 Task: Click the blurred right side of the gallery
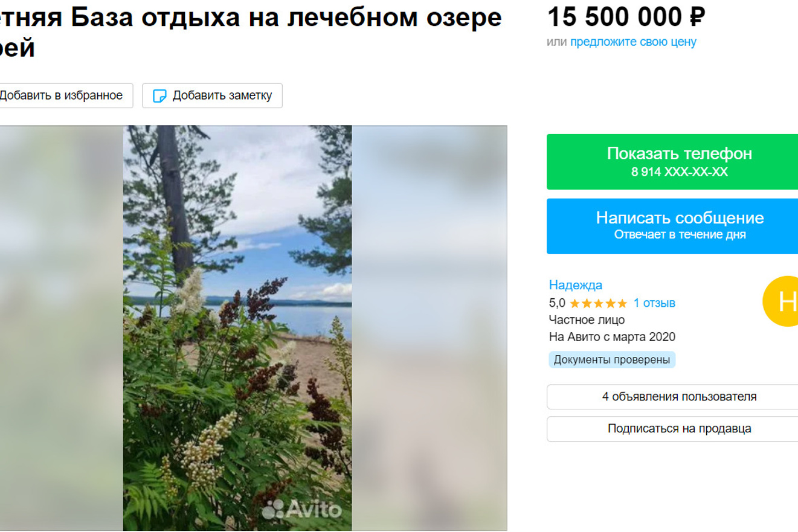[429, 326]
